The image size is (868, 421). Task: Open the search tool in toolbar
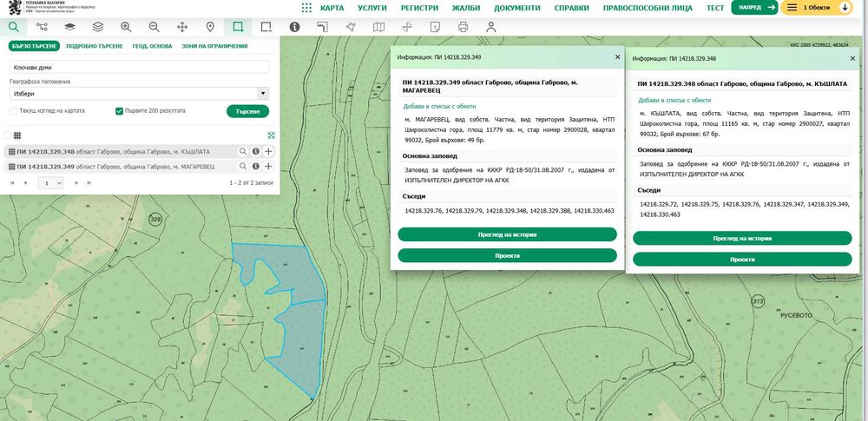[x=14, y=27]
